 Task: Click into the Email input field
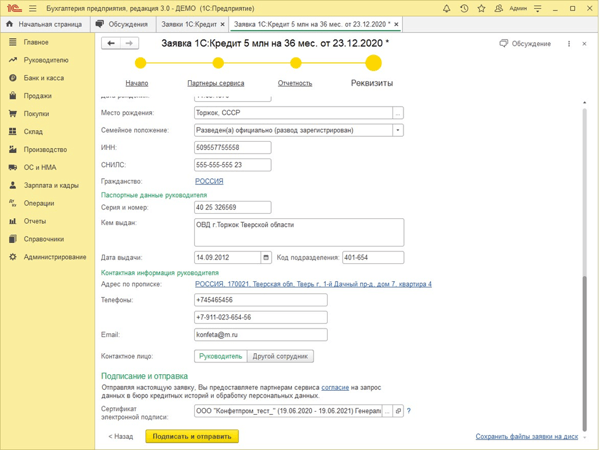click(x=260, y=335)
